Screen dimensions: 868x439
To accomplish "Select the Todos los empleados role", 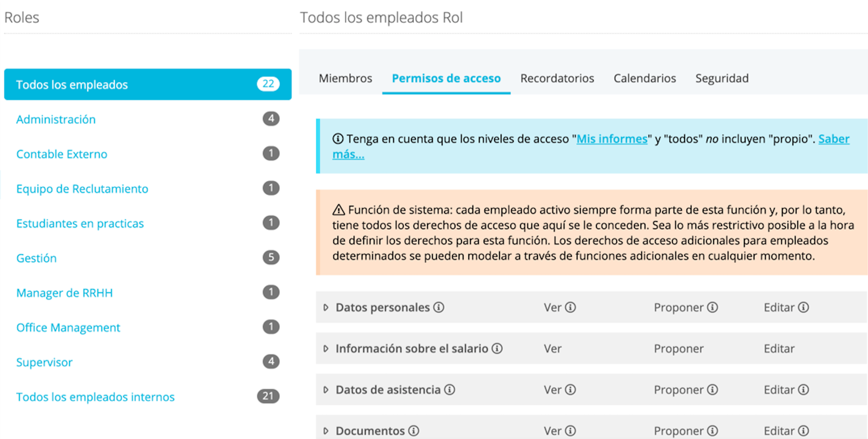I will (148, 84).
